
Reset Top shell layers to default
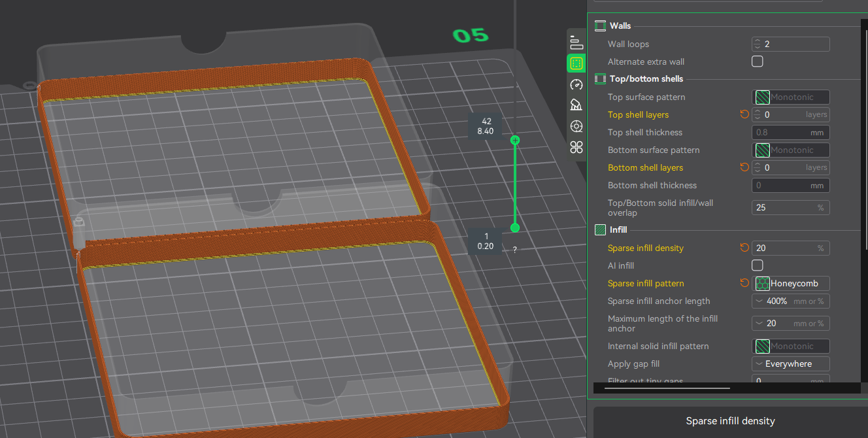click(x=744, y=114)
